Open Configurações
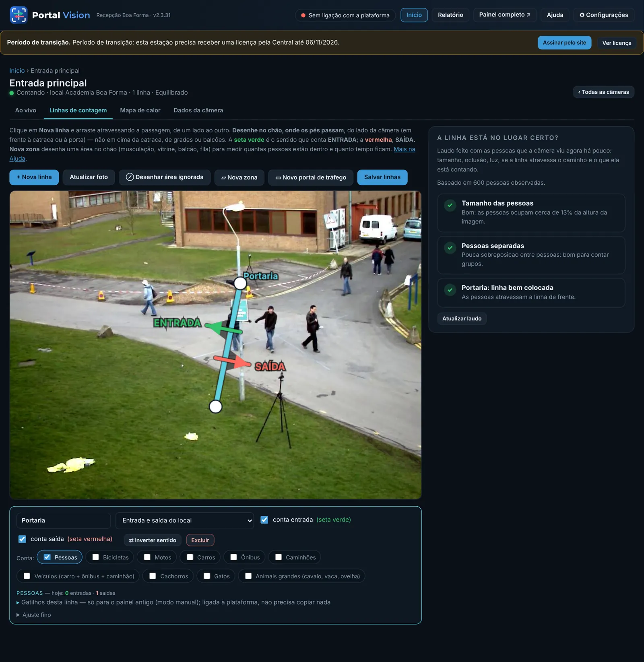 coord(604,15)
